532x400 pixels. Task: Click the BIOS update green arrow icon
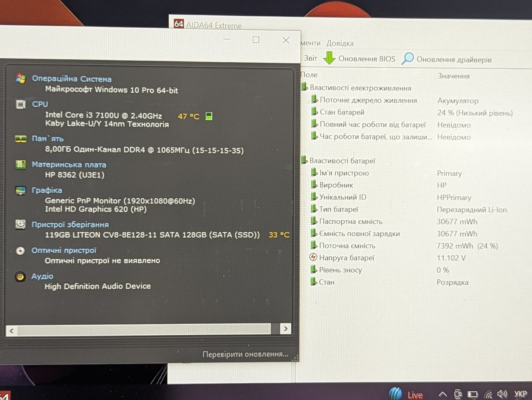coord(329,58)
